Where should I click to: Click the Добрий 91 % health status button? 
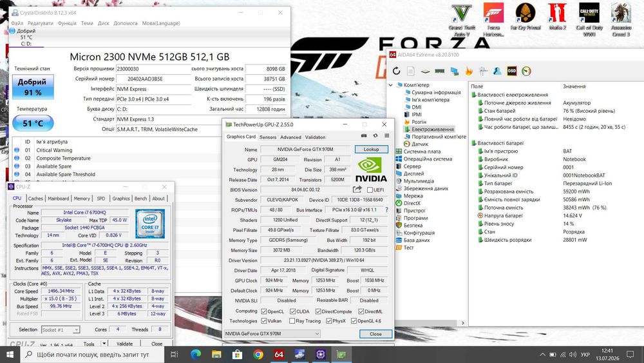coord(33,87)
